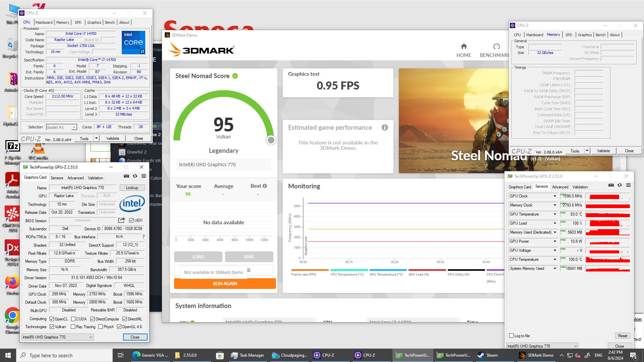Image resolution: width=644 pixels, height=362 pixels.
Task: Expand the CPU Temperature sensor dropdown
Action: pos(555,259)
